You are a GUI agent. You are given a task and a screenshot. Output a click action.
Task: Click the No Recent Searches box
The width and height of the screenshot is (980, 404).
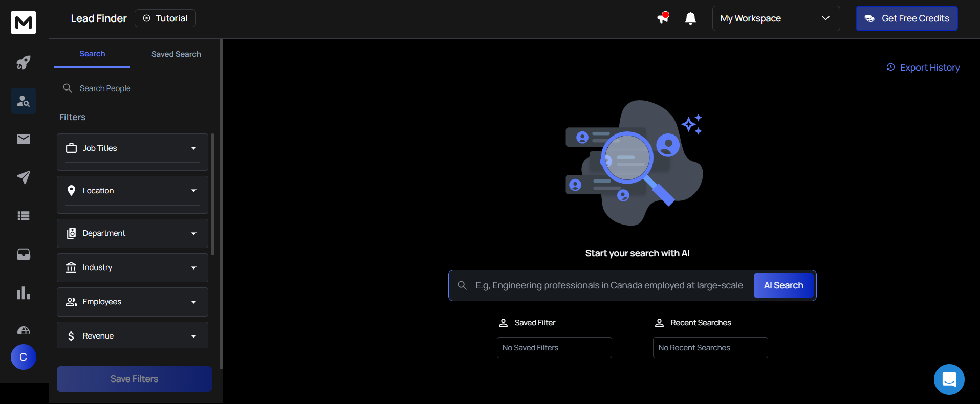710,348
